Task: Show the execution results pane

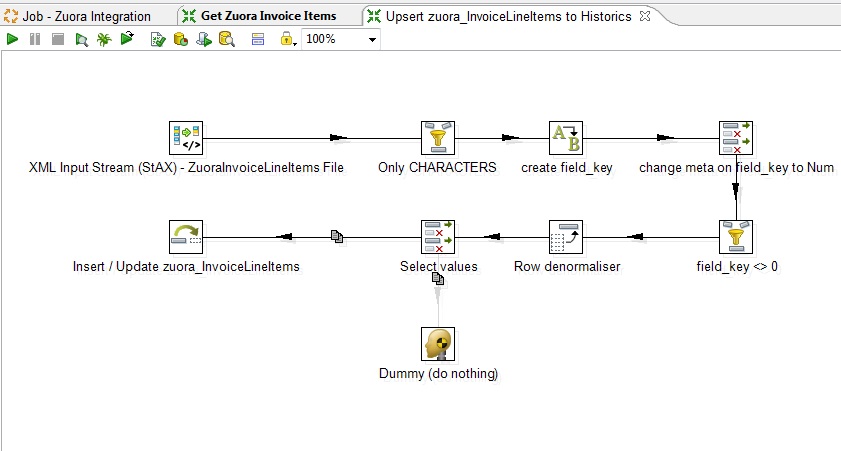Action: (257, 39)
